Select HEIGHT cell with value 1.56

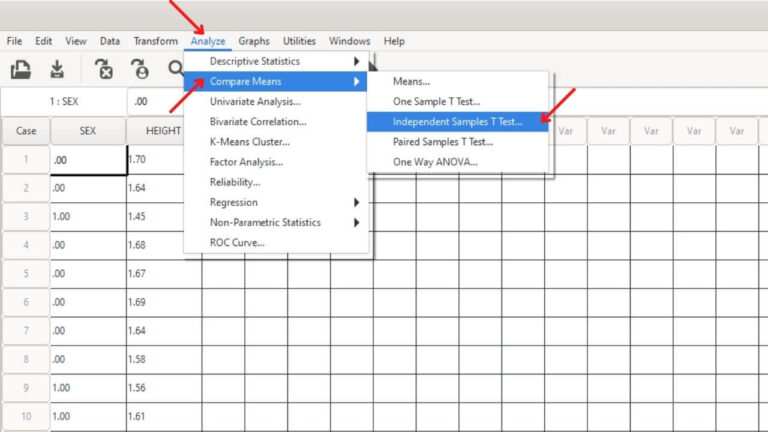tap(164, 387)
